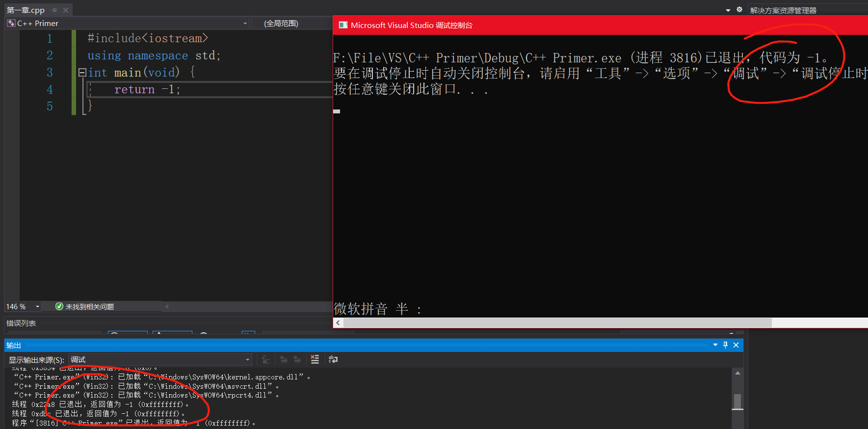868x429 pixels.
Task: Click the debug console scroll-left arrow
Action: pyautogui.click(x=338, y=322)
